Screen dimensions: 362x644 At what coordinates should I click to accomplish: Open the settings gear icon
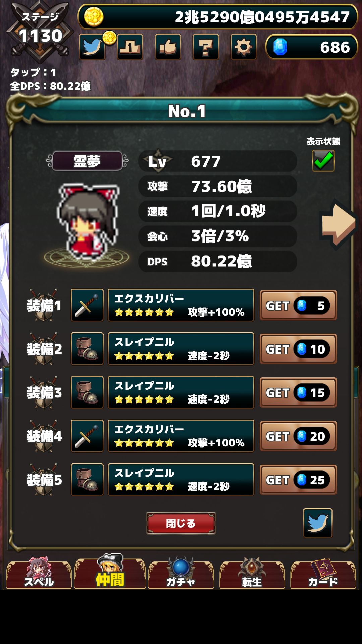tap(244, 47)
